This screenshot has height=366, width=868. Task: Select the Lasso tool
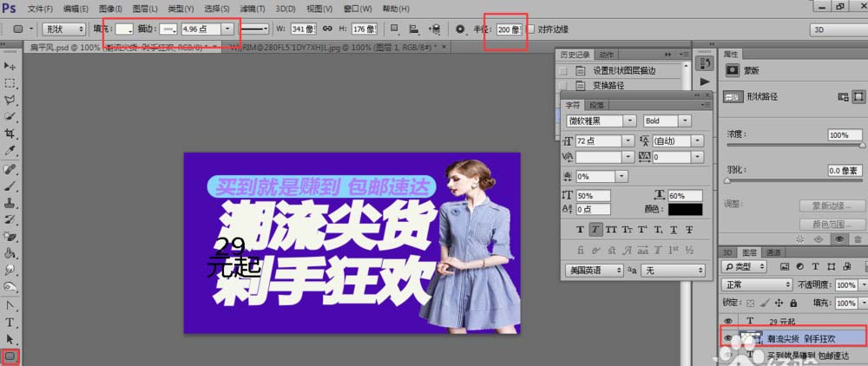click(10, 100)
